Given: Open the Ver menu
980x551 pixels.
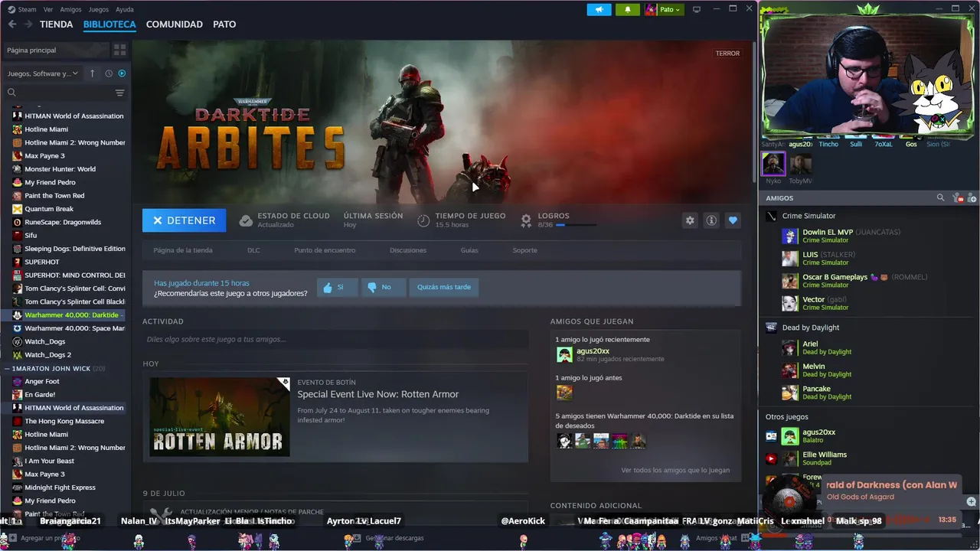Looking at the screenshot, I should point(48,9).
